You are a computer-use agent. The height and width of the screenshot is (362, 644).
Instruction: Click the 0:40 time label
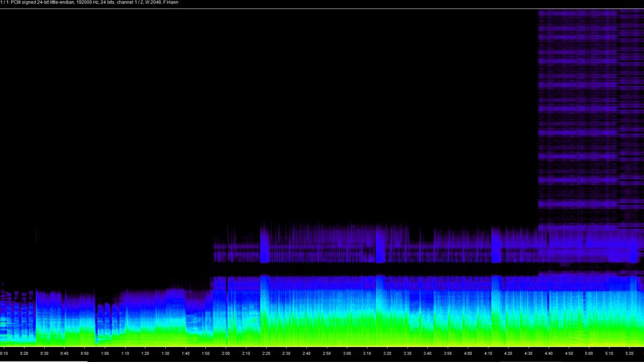tap(65, 354)
